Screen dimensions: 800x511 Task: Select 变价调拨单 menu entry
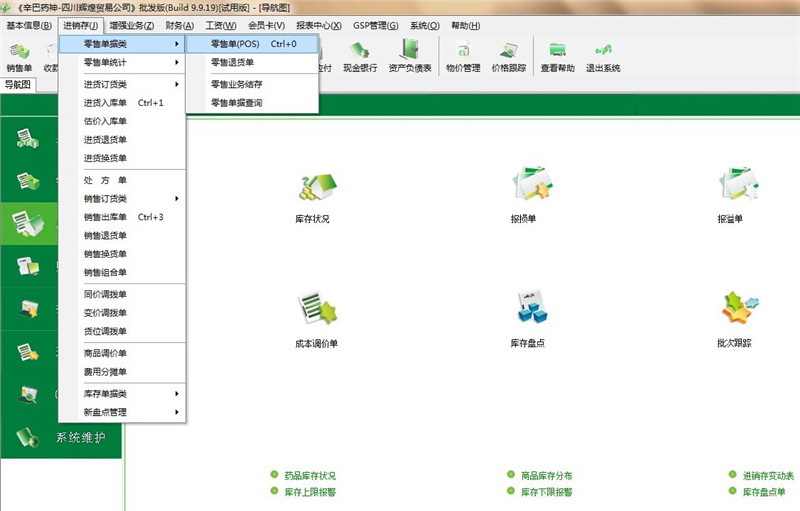click(121, 312)
